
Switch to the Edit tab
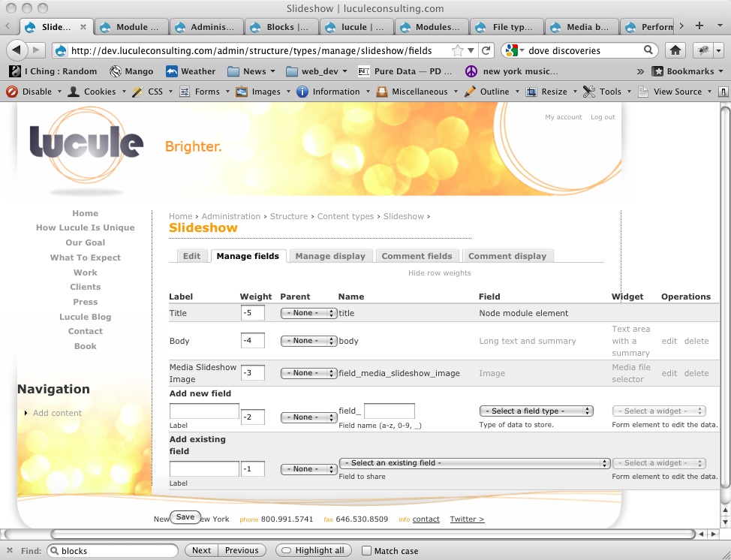191,256
